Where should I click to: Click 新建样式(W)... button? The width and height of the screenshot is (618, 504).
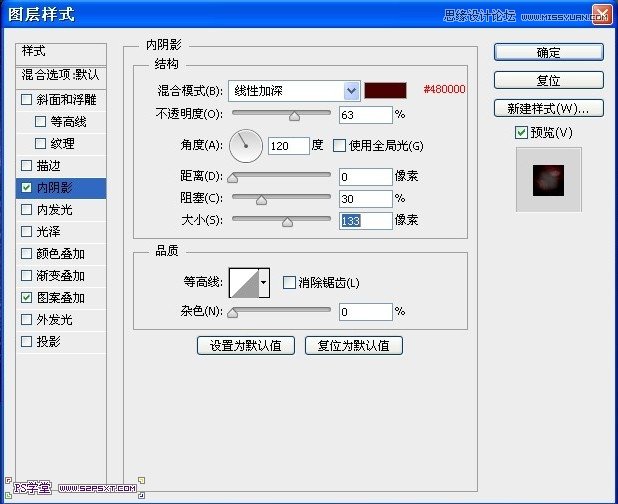[549, 108]
